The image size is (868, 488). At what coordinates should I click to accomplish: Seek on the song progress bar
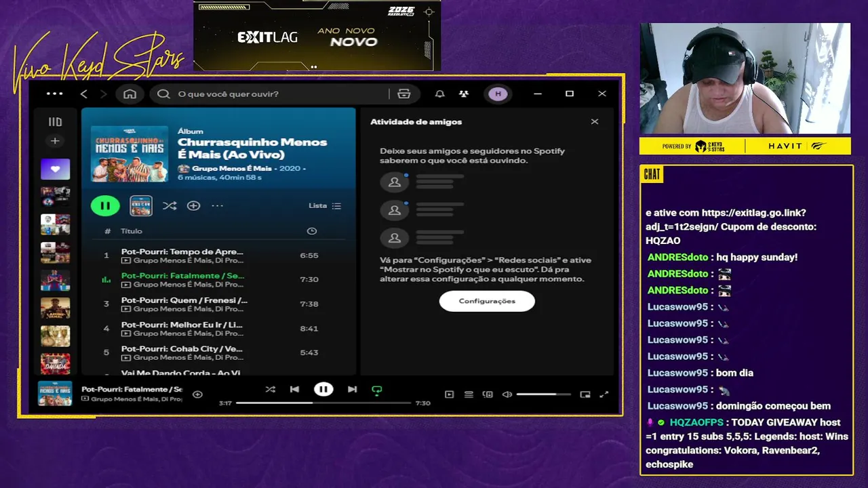point(323,403)
